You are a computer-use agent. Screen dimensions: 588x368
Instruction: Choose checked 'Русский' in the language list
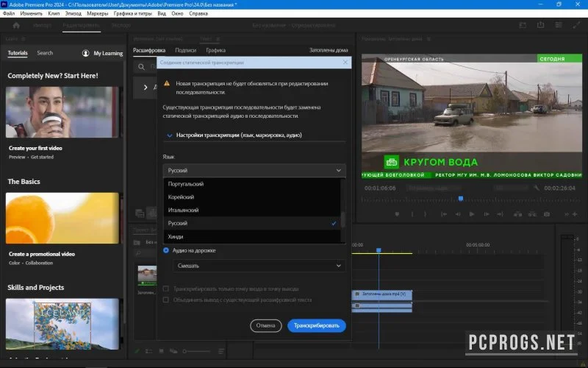(252, 223)
